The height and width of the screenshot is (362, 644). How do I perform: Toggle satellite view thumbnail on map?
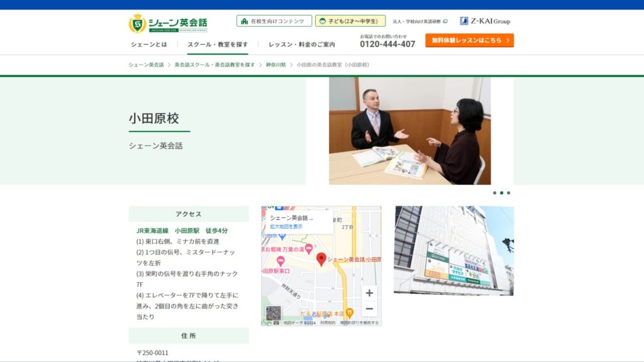pyautogui.click(x=274, y=314)
